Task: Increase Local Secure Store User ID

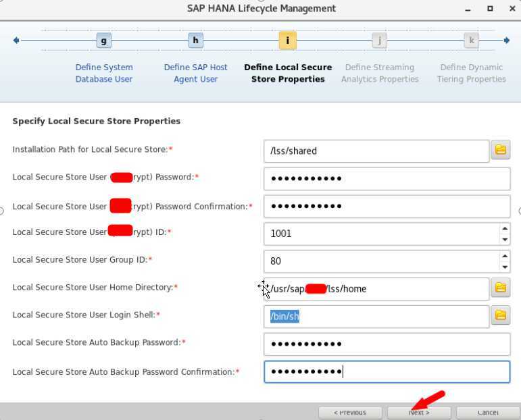Action: tap(505, 228)
